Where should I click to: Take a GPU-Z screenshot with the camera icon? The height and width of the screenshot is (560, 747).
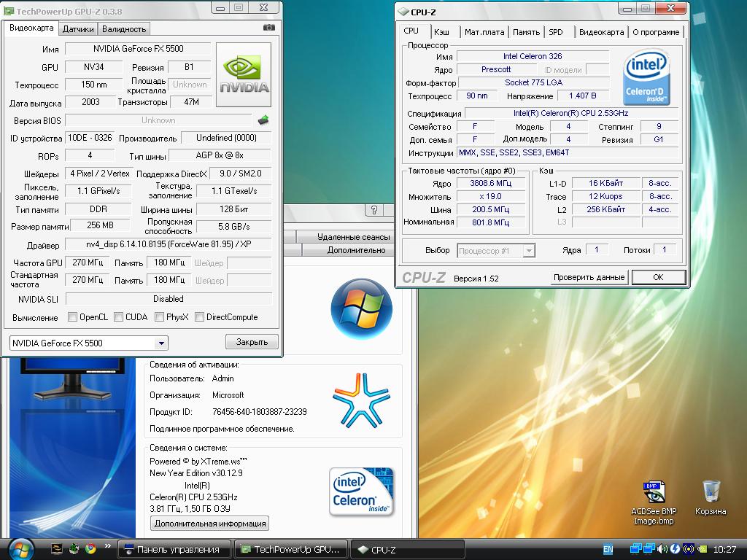(x=268, y=28)
